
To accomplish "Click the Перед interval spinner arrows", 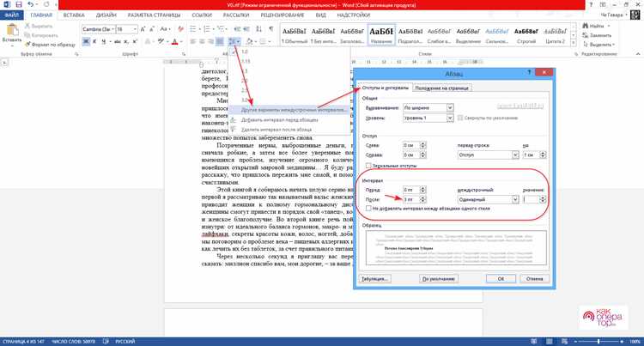I will pos(423,190).
